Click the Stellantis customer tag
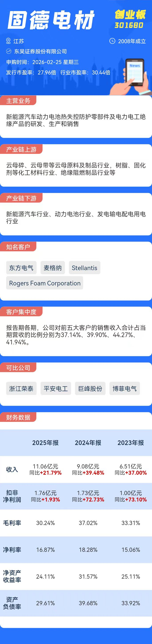152x644 pixels. (x=84, y=268)
